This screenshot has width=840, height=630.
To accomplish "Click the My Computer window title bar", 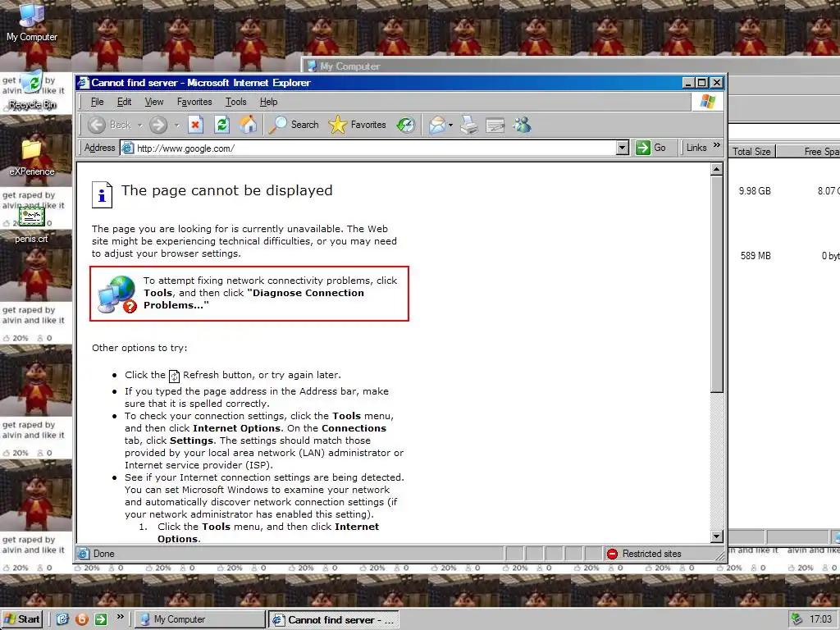I will 571,66.
